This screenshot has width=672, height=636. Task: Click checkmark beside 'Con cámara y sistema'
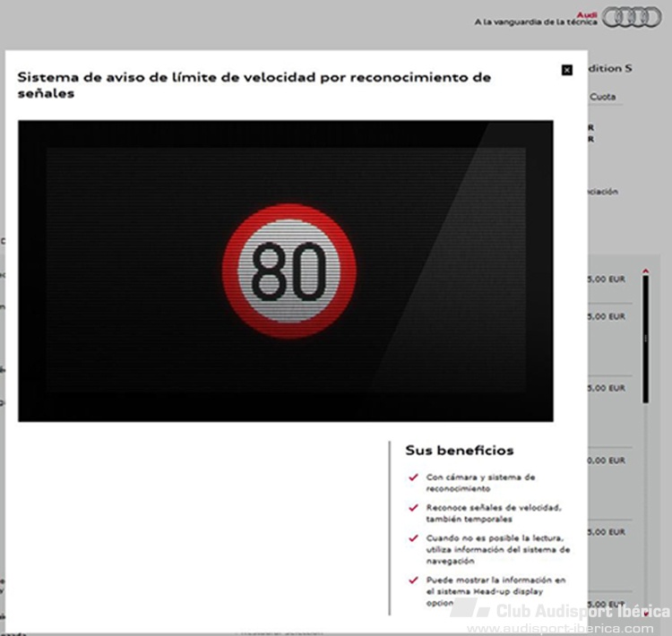pyautogui.click(x=413, y=478)
